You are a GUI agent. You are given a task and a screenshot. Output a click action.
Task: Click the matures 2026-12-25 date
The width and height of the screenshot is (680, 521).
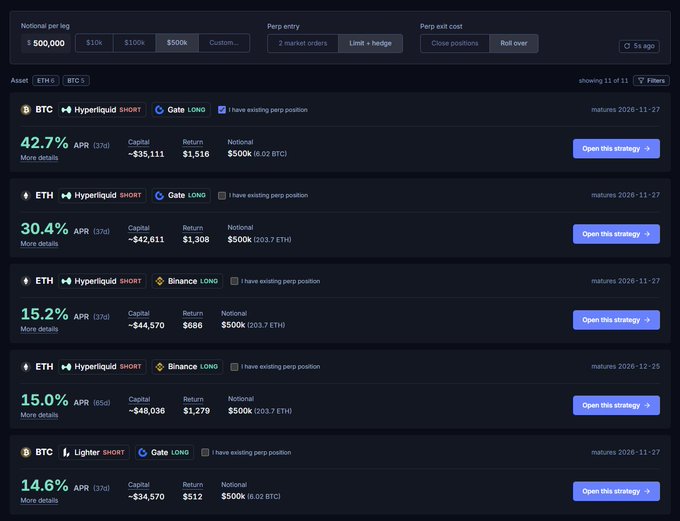pos(626,367)
